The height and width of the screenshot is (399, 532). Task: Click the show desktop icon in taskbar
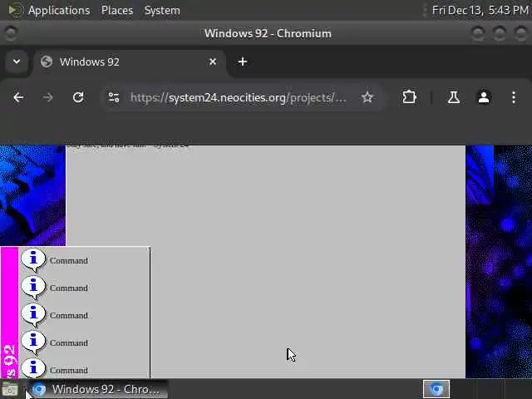10,389
